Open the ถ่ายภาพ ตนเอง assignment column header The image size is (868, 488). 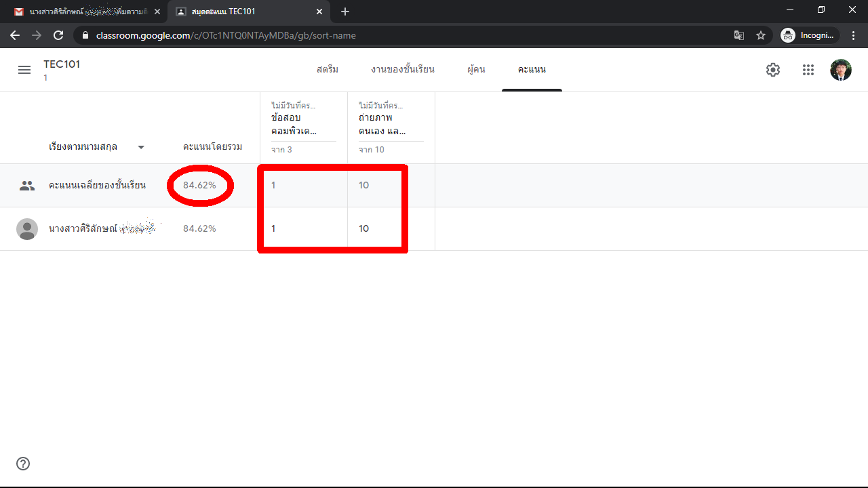point(382,124)
